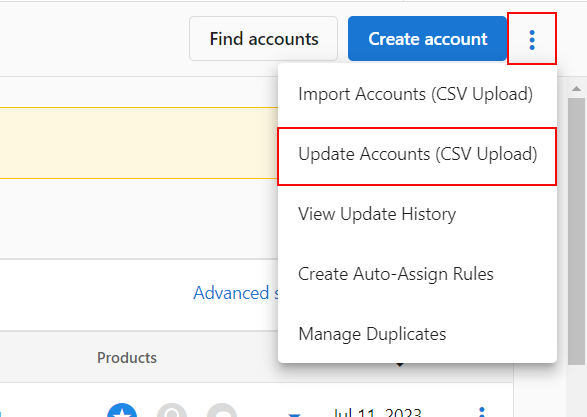Click the first gray product icon
Image resolution: width=587 pixels, height=417 pixels.
[172, 411]
